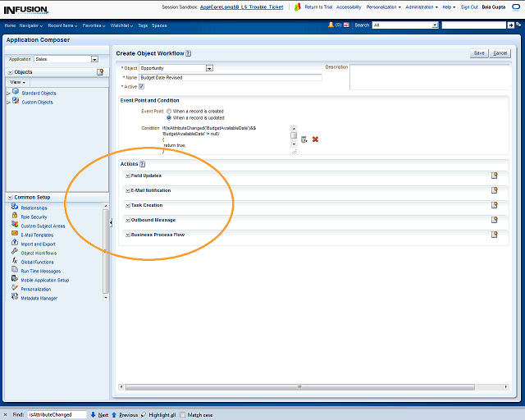Click the workflow Name input field
525x420 pixels.
(231, 77)
